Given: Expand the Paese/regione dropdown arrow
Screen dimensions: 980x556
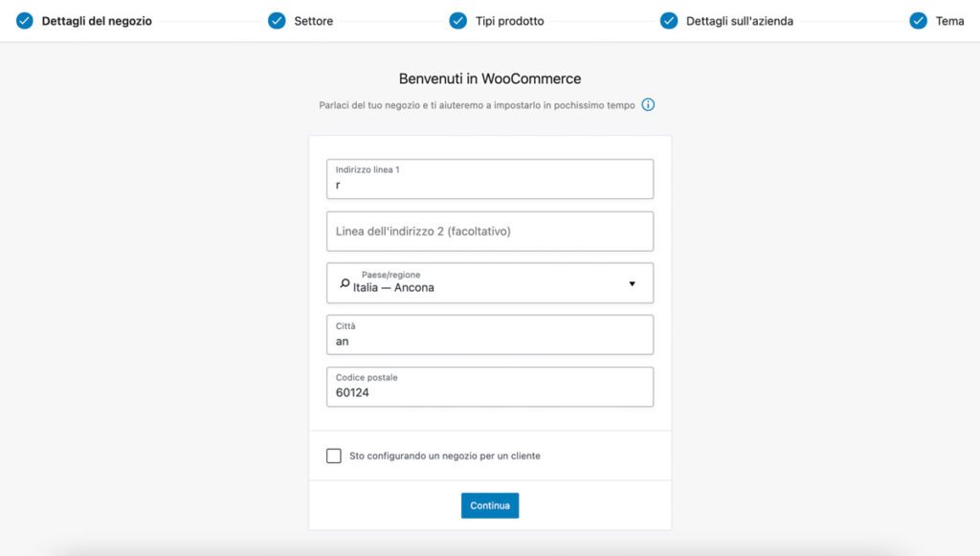Looking at the screenshot, I should pyautogui.click(x=632, y=283).
